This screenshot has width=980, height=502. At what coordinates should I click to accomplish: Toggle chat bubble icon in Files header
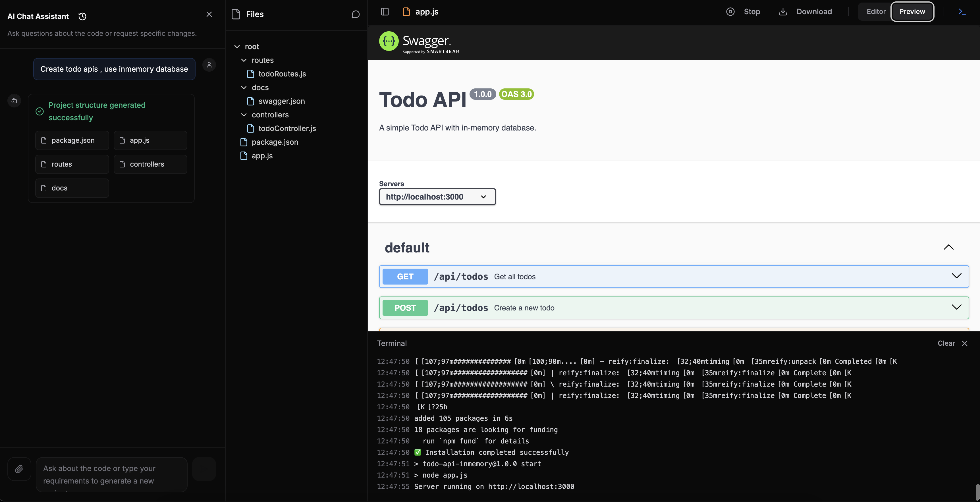click(x=355, y=14)
